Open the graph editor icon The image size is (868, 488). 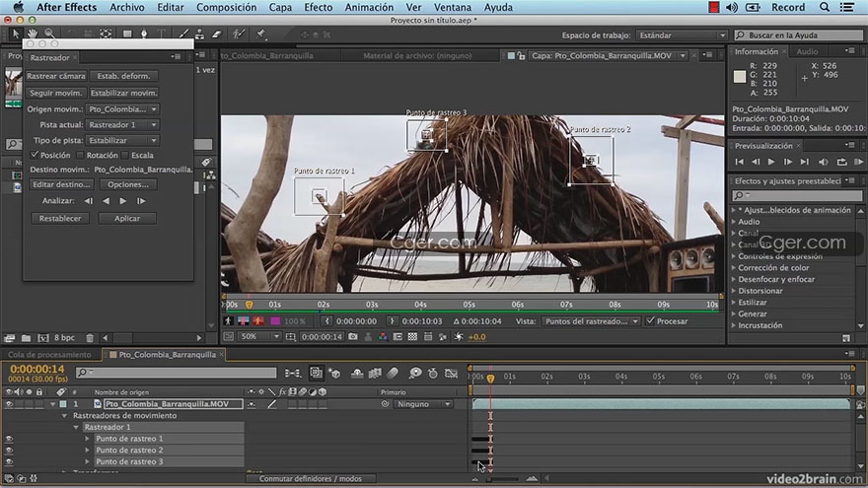452,374
